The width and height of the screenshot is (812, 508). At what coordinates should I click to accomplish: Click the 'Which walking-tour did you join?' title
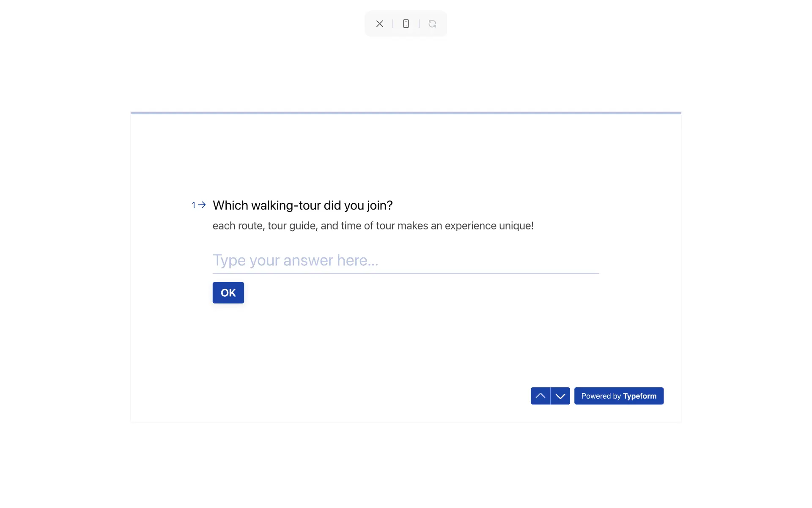pos(302,205)
